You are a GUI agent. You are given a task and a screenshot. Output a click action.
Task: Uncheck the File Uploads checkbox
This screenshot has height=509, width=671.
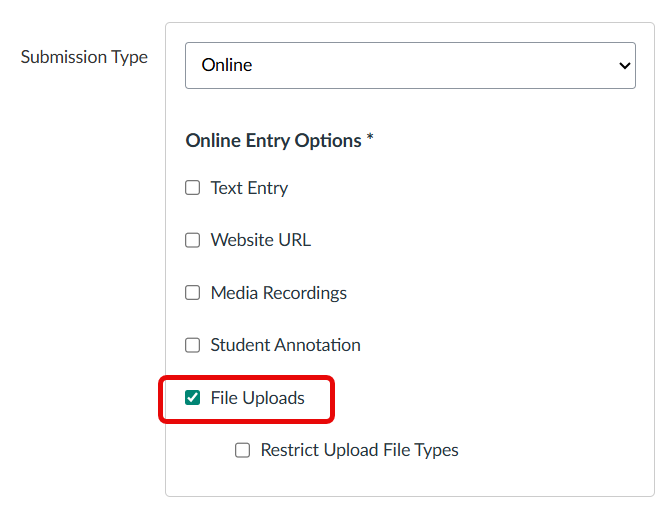[193, 398]
